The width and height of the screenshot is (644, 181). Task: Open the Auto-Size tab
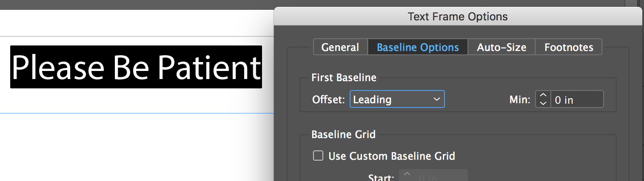click(502, 47)
